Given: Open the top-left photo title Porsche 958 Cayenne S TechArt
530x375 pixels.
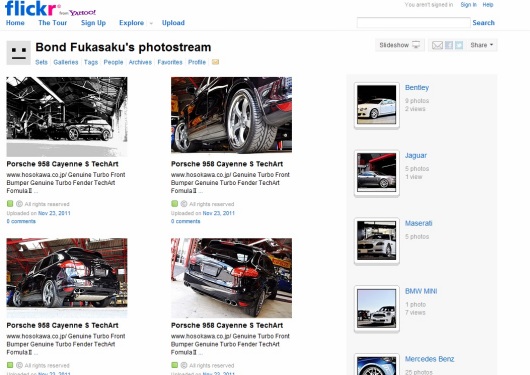Looking at the screenshot, I should pos(63,164).
